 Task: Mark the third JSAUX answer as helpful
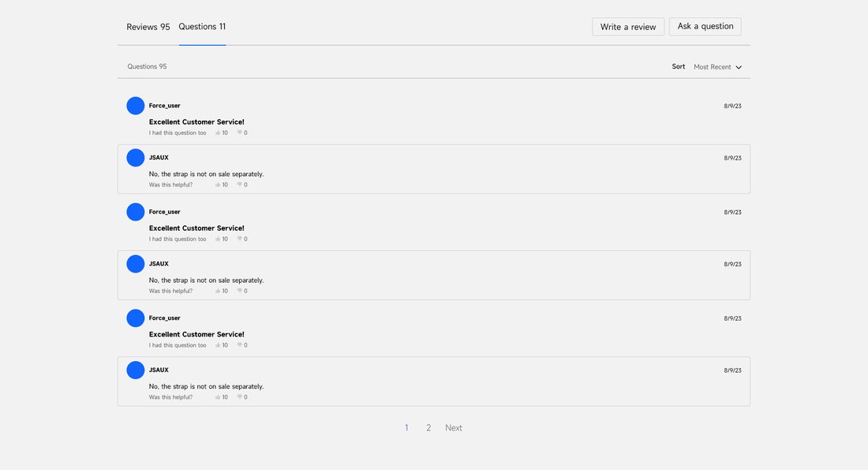click(218, 397)
